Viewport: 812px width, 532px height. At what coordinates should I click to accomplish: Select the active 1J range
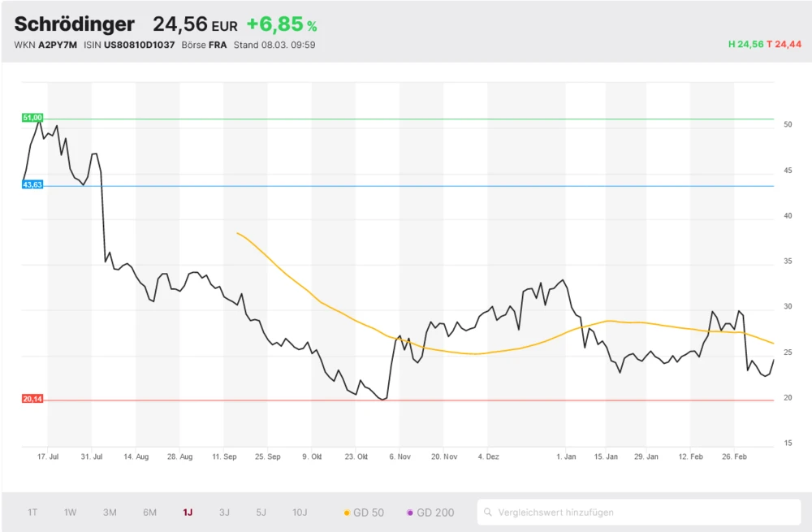coord(188,513)
